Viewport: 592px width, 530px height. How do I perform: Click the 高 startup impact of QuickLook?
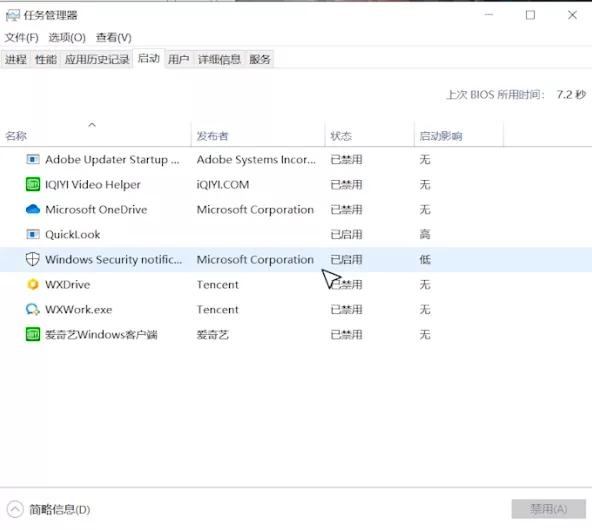click(425, 234)
